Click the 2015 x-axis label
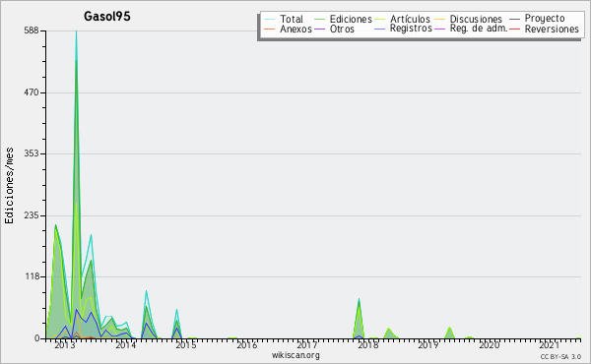This screenshot has width=591, height=364. tap(186, 344)
